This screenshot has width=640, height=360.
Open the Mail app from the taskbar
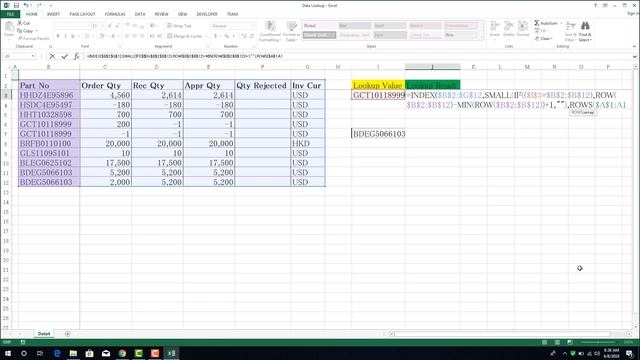pos(106,353)
